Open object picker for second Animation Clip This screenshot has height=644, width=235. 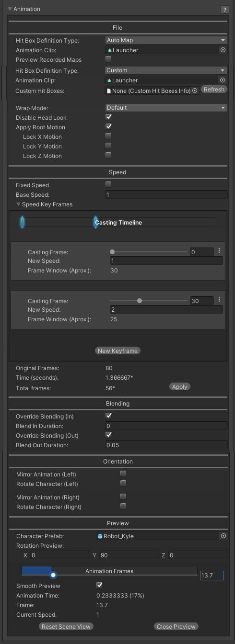point(223,80)
